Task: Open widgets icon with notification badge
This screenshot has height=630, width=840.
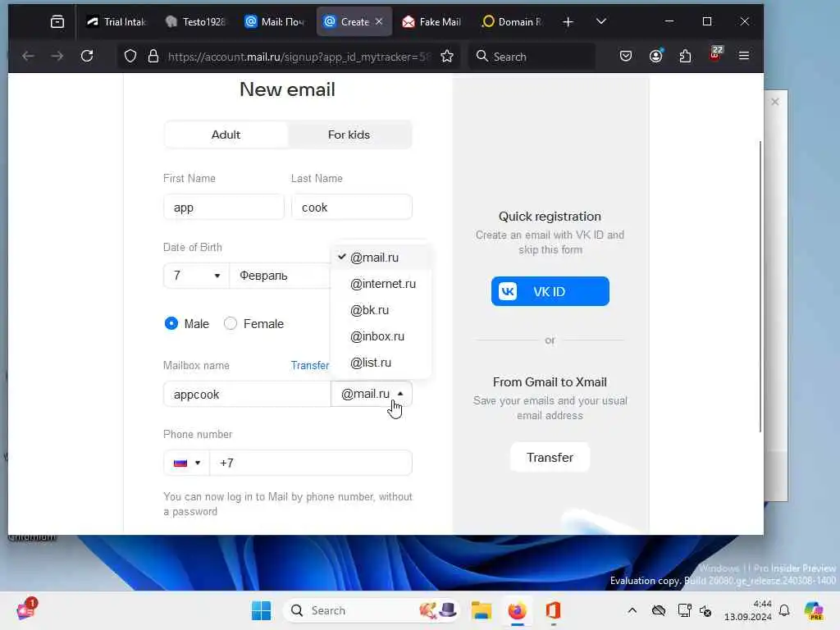Action: pyautogui.click(x=26, y=609)
